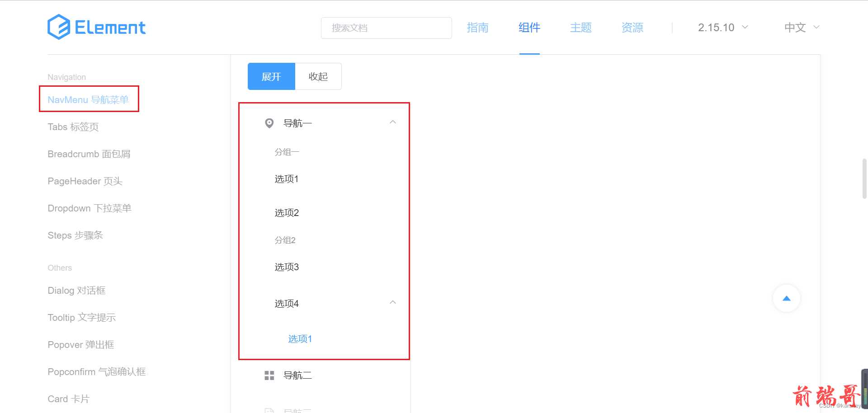868x413 pixels.
Task: Open the 主题 nav tab
Action: pos(581,28)
